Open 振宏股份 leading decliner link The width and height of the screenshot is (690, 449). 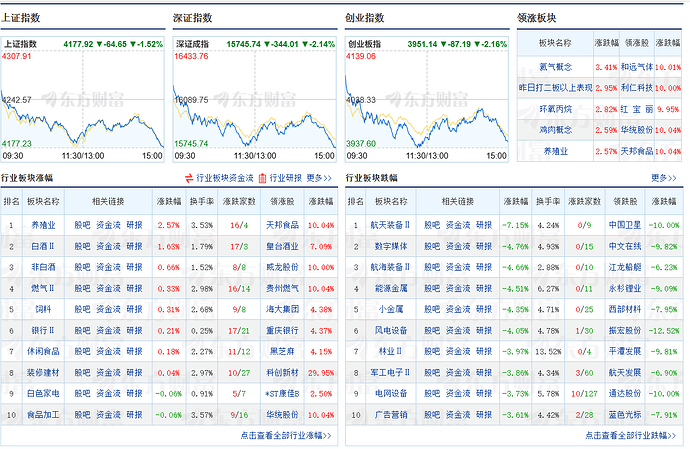pyautogui.click(x=625, y=330)
